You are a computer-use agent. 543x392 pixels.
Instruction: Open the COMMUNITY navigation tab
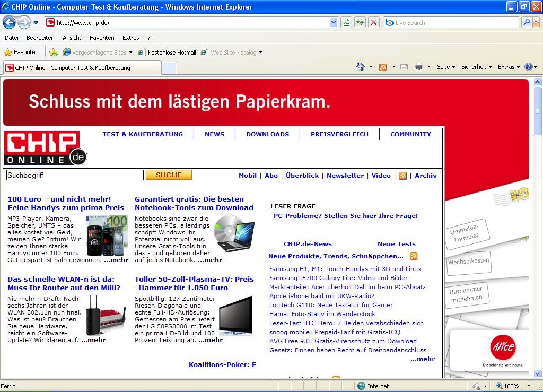(x=411, y=134)
